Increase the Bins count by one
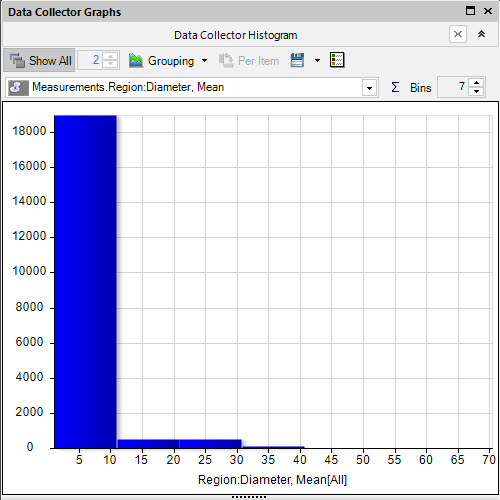The width and height of the screenshot is (500, 500). (x=477, y=83)
